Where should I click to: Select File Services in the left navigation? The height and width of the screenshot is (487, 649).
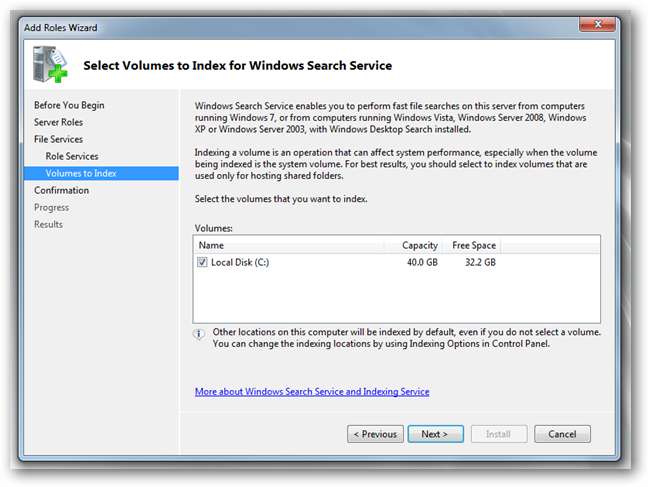point(58,139)
